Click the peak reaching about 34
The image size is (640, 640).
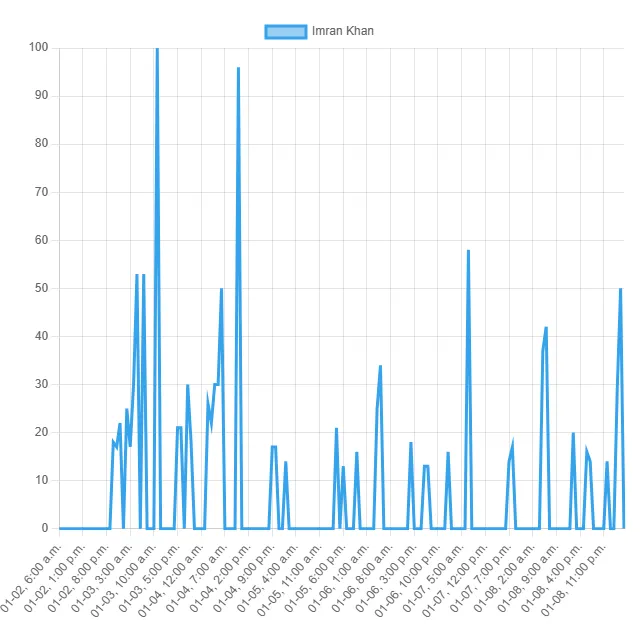tap(381, 366)
